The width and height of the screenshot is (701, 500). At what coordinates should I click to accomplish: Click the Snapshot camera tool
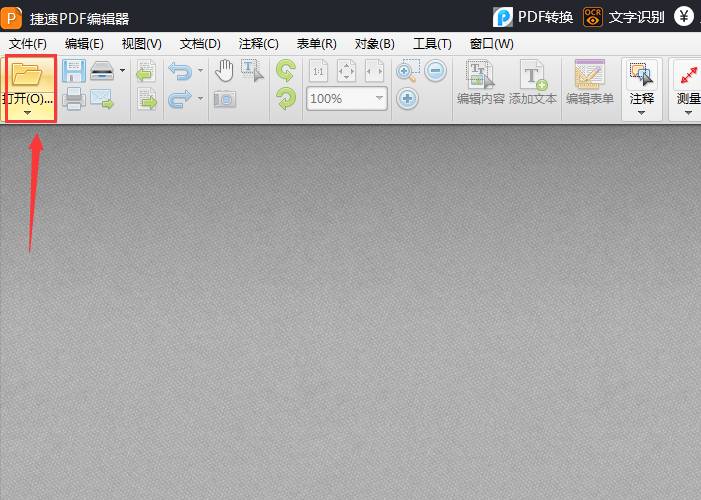pyautogui.click(x=225, y=99)
